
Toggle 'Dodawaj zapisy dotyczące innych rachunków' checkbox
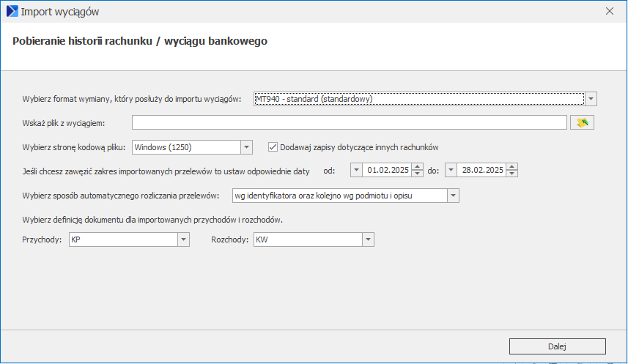click(x=273, y=146)
